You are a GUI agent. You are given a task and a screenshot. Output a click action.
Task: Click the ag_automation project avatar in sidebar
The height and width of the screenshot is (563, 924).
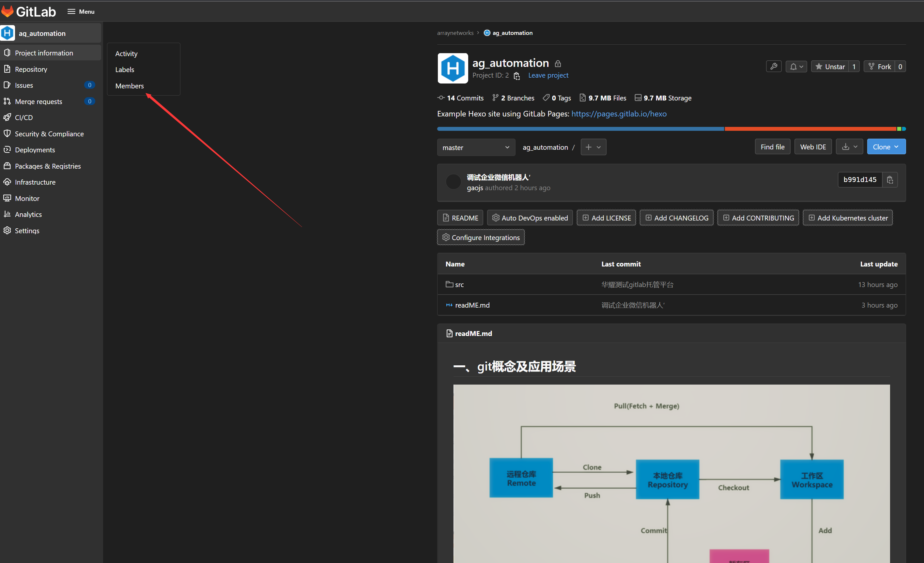(8, 33)
